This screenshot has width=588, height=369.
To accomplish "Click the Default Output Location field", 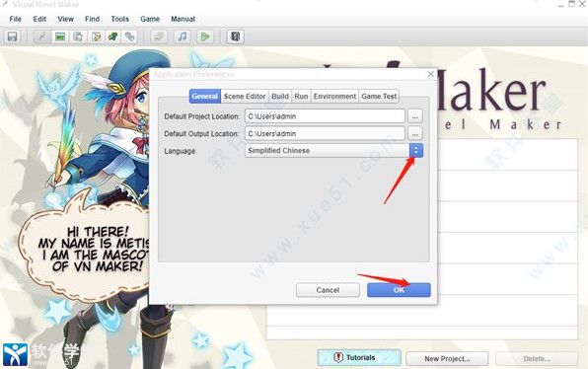I will [x=326, y=133].
